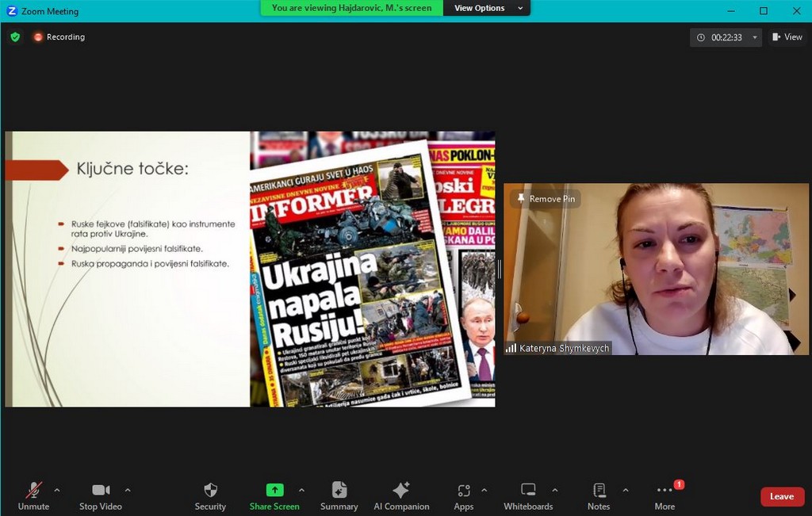This screenshot has width=812, height=516.
Task: Open AI Companion panel
Action: (401, 491)
